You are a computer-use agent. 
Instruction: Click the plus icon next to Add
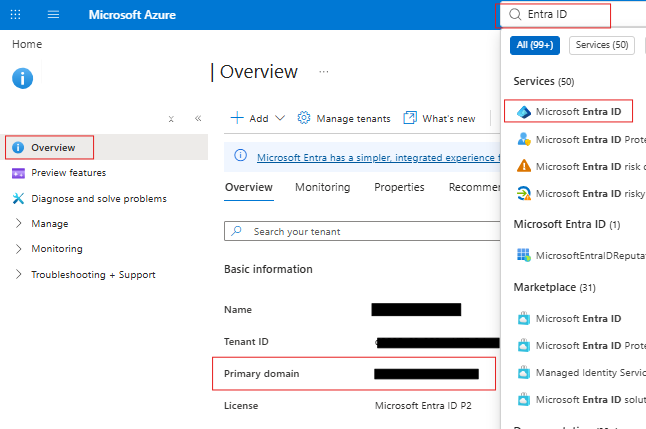pyautogui.click(x=237, y=118)
